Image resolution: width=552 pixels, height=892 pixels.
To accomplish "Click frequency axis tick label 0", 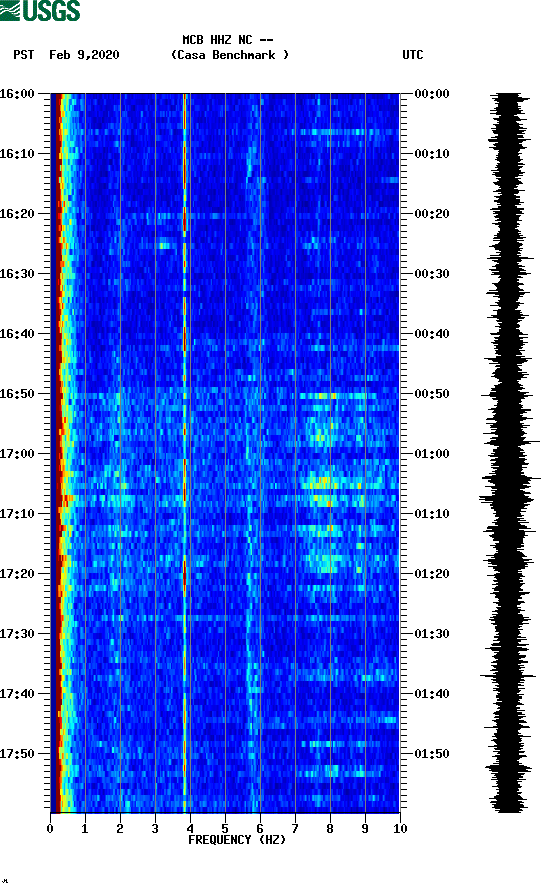I will pyautogui.click(x=50, y=829).
